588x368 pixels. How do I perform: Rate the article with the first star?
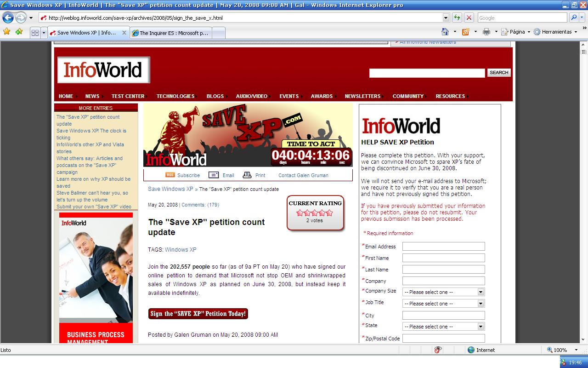[x=300, y=213]
